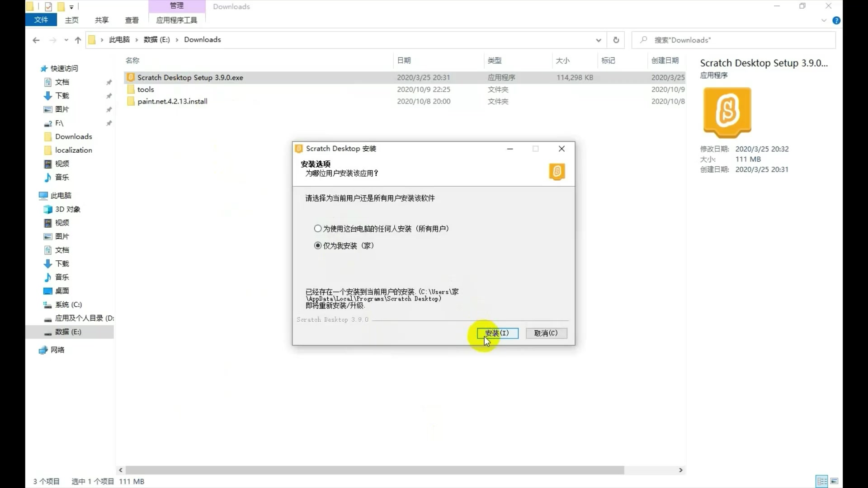Click the horizontal scrollbar in file list
Viewport: 868px width, 488px height.
pyautogui.click(x=374, y=470)
